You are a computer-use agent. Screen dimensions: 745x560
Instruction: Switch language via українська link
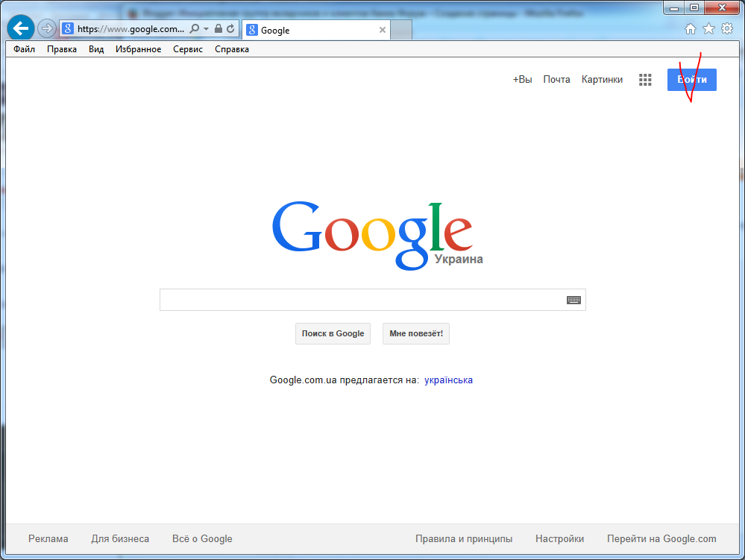(448, 380)
